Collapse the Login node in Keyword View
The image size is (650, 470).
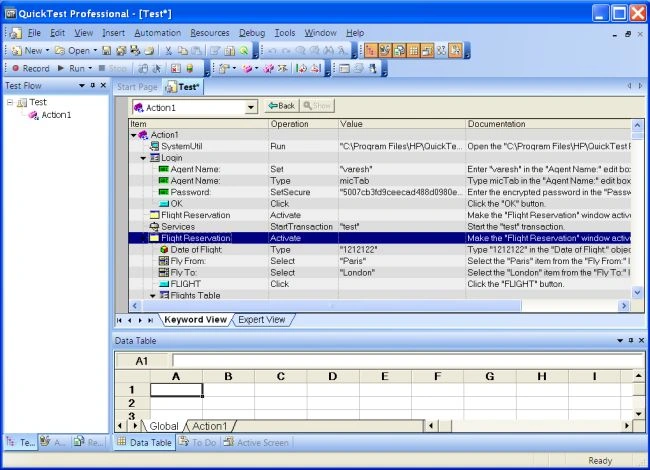[143, 158]
